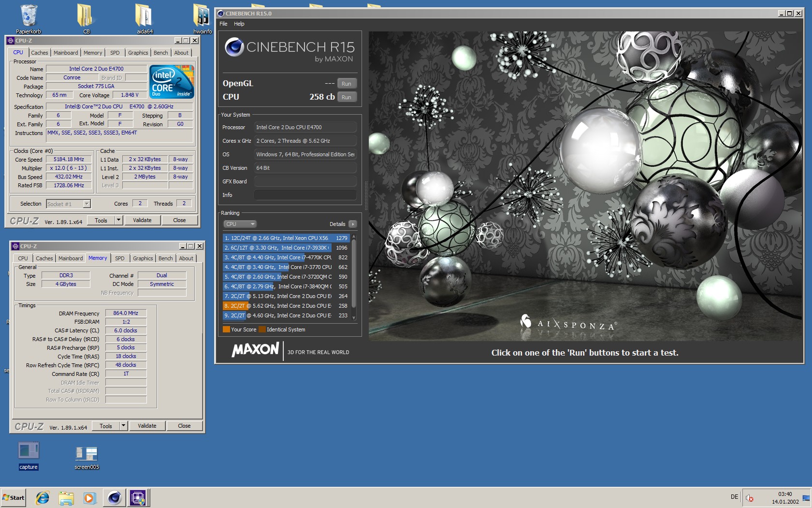Click Close in top CPU-Z window
This screenshot has width=812, height=508.
pyautogui.click(x=179, y=220)
